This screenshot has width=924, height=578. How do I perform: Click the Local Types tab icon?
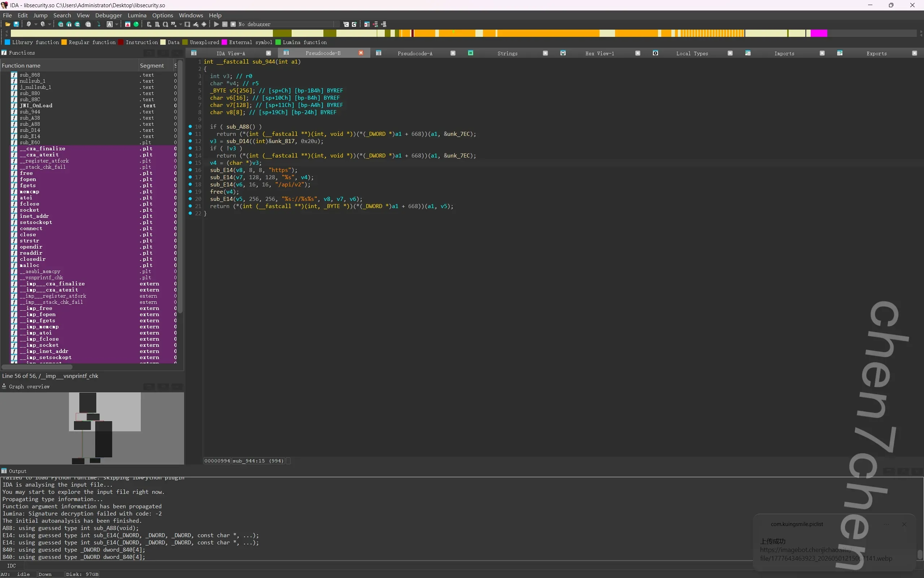click(655, 53)
